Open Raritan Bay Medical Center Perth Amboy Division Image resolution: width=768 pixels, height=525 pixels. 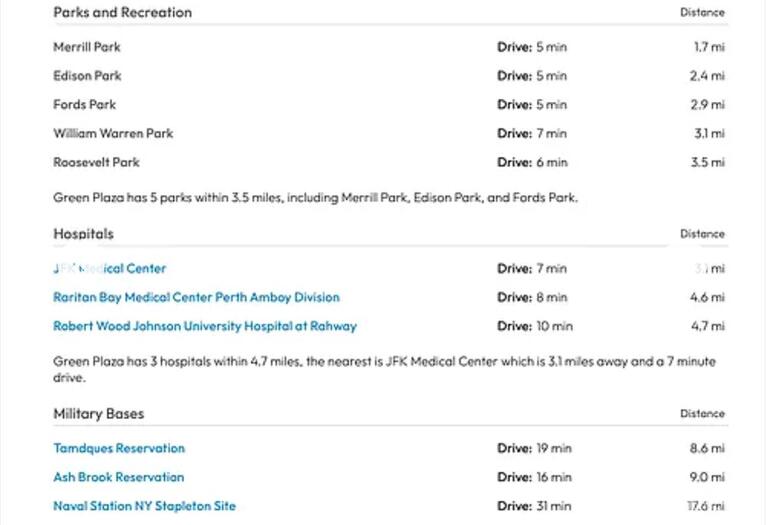click(196, 297)
